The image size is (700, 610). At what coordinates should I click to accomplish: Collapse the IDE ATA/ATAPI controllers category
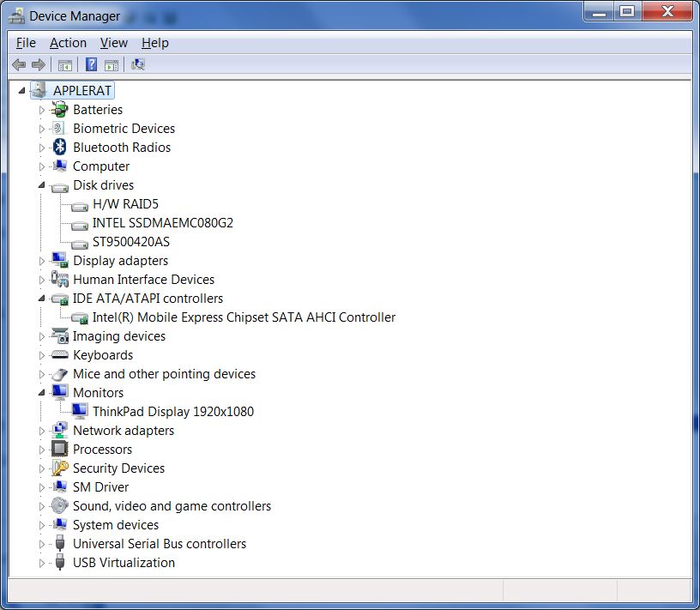click(41, 298)
